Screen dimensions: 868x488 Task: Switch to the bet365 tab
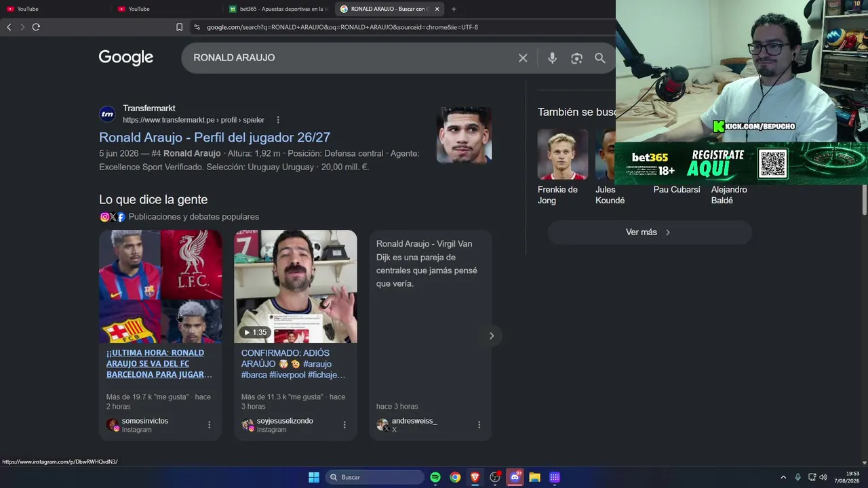278,9
